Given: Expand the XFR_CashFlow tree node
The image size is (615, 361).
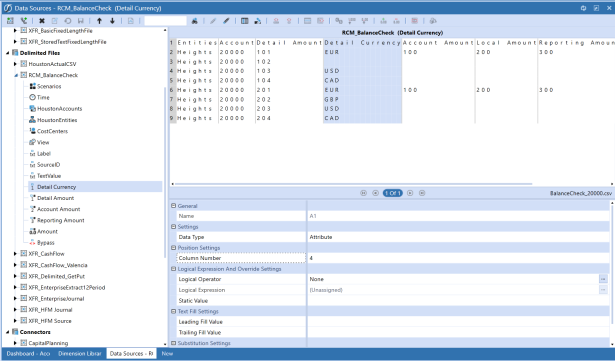Looking at the screenshot, I should click(15, 254).
